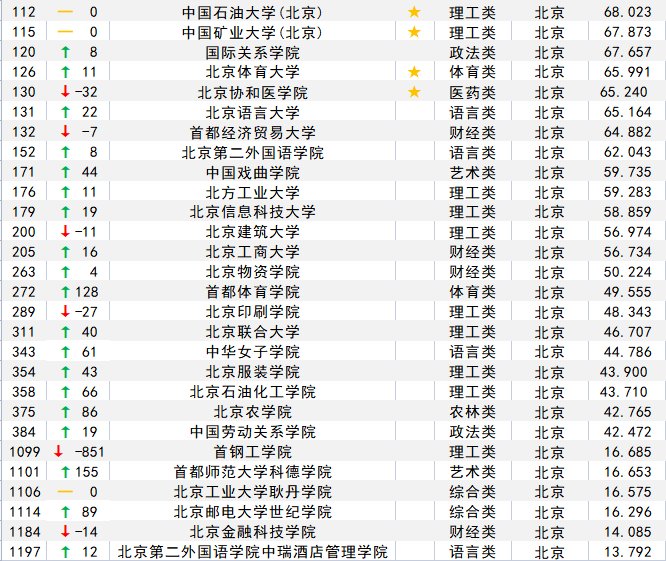This screenshot has width=666, height=561.
Task: Click the green up arrow for 首都体育学院
Action: click(66, 292)
